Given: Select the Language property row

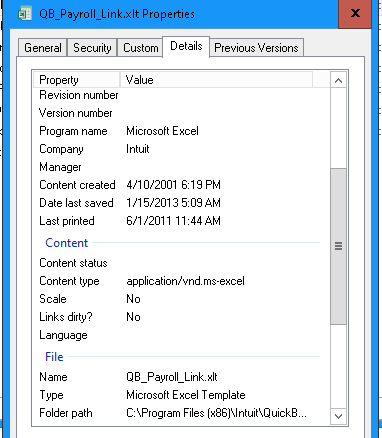Looking at the screenshot, I should point(63,335).
